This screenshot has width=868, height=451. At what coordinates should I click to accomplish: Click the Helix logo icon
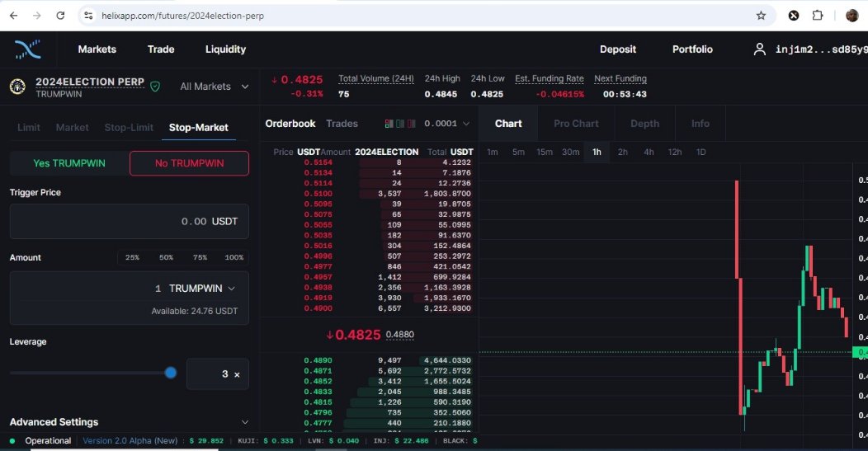(28, 49)
